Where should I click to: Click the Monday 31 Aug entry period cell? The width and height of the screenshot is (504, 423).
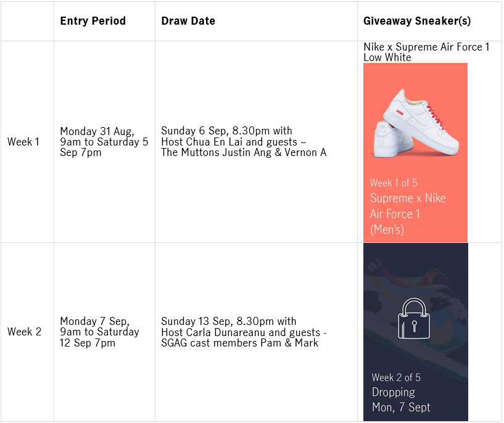point(104,142)
